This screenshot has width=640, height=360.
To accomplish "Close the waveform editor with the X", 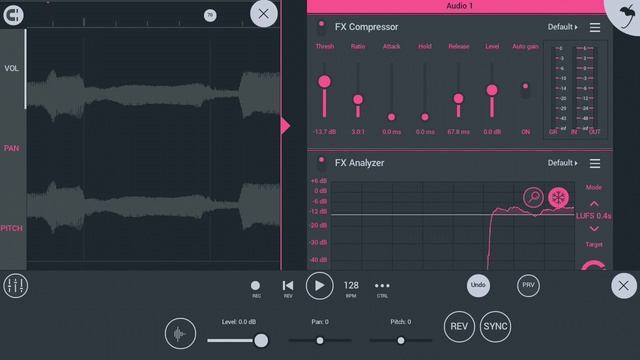I will tap(264, 13).
